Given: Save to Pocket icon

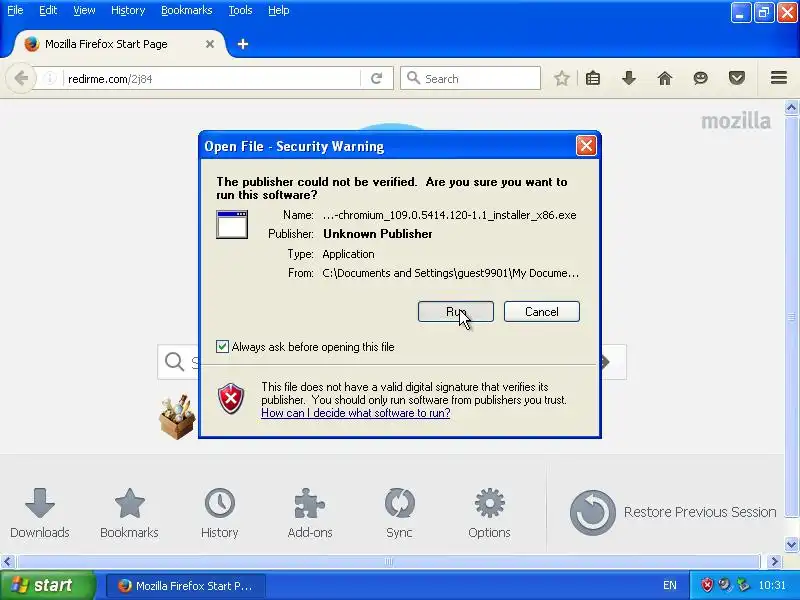Looking at the screenshot, I should click(x=737, y=79).
